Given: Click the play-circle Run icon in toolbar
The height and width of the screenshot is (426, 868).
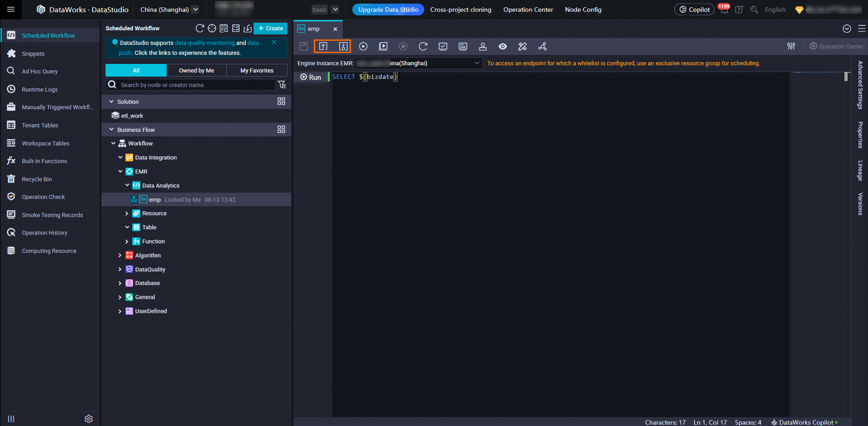Looking at the screenshot, I should [x=363, y=46].
